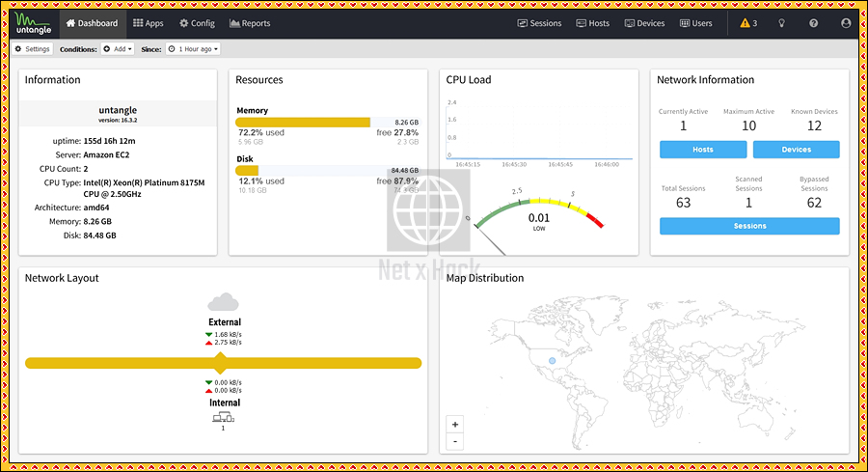This screenshot has height=472, width=868.
Task: Click the CPU Load line chart
Action: click(x=539, y=132)
